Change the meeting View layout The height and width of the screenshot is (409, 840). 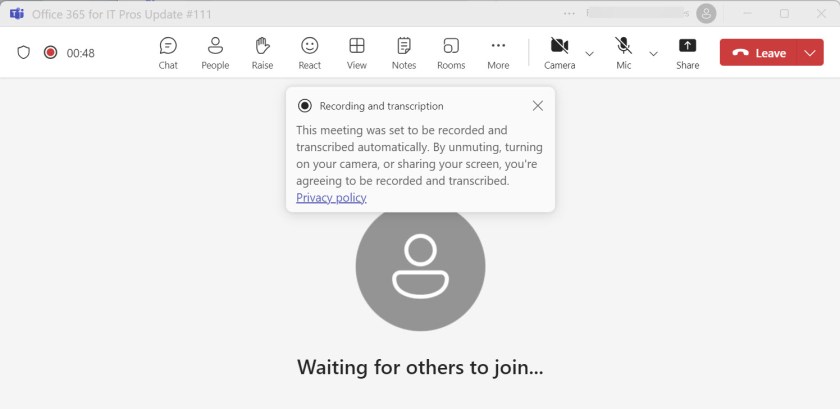pos(357,53)
